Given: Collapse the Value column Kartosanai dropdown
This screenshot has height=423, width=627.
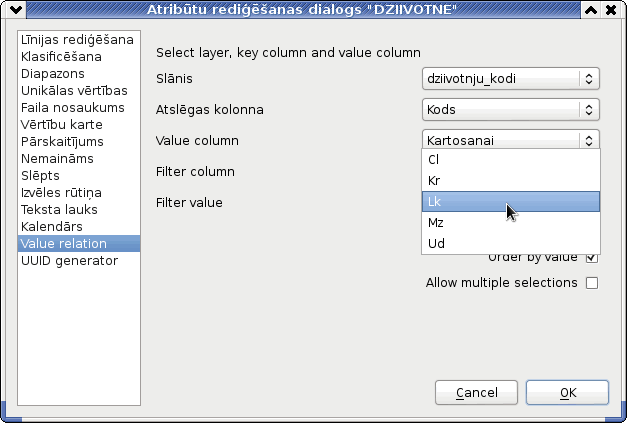Looking at the screenshot, I should tap(511, 140).
